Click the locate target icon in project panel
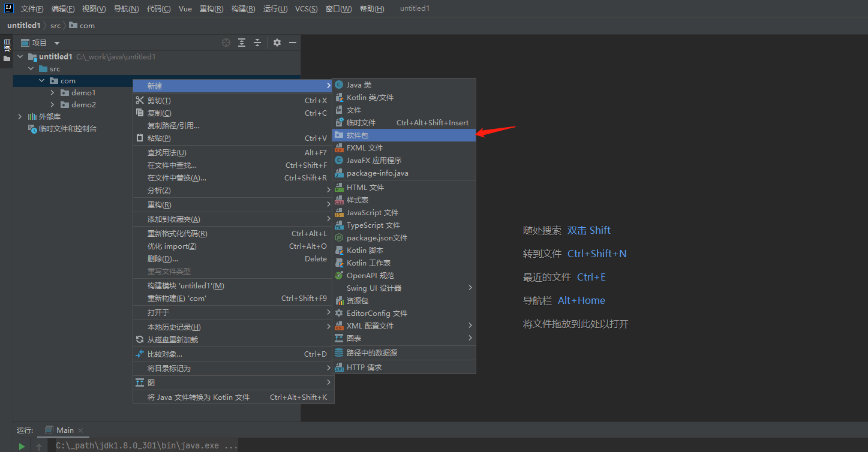 pos(226,43)
